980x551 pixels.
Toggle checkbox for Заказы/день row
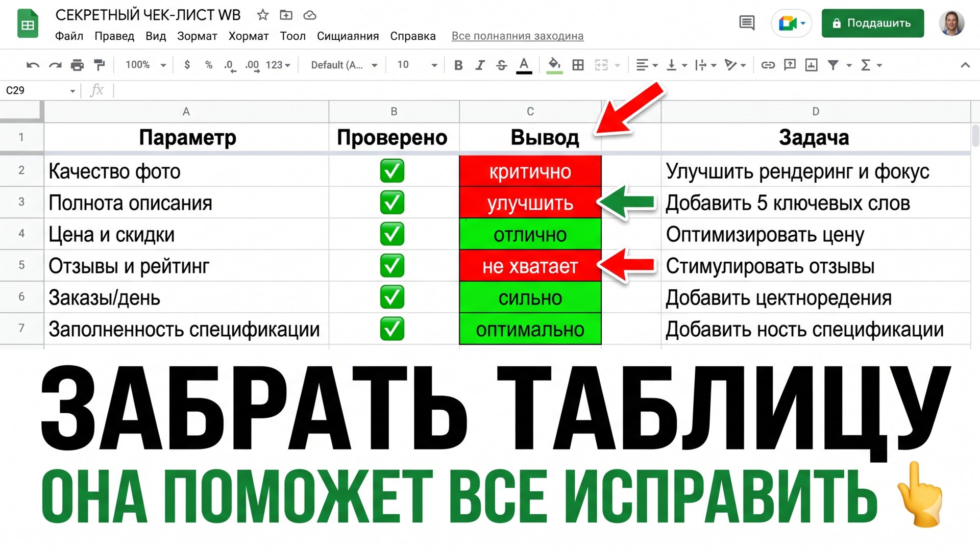click(x=392, y=297)
